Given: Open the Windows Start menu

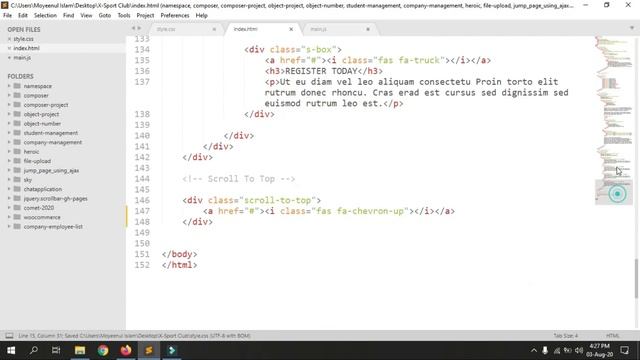Looking at the screenshot, I should pos(11,350).
